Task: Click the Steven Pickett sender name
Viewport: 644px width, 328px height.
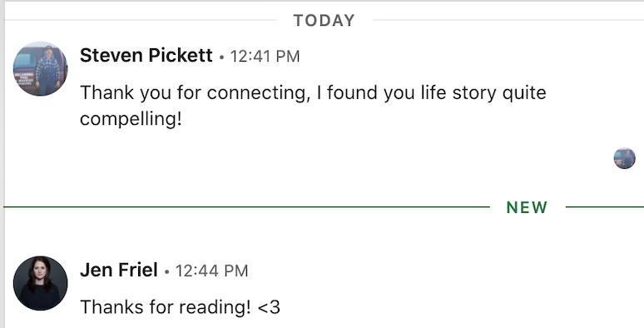Action: point(146,56)
